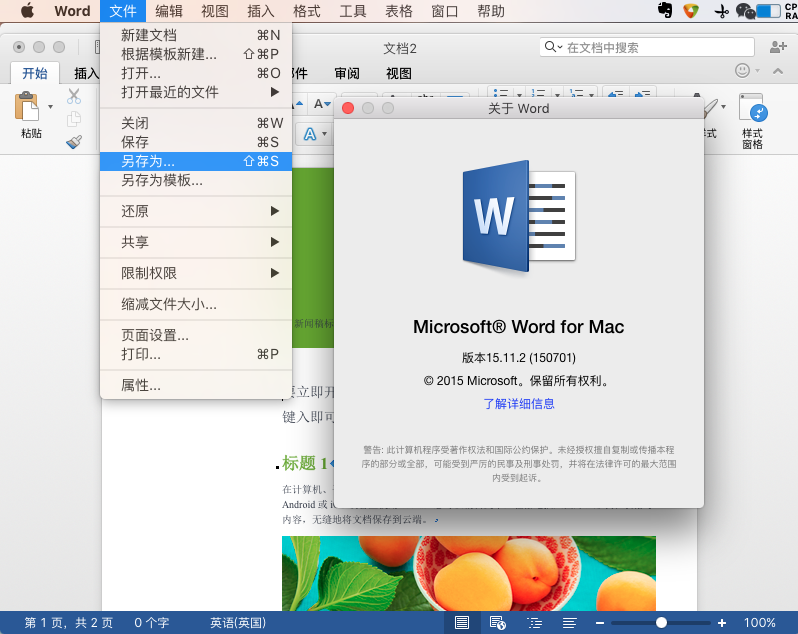Viewport: 798px width, 634px height.
Task: Open the bullets list dropdown arrow
Action: pyautogui.click(x=520, y=95)
